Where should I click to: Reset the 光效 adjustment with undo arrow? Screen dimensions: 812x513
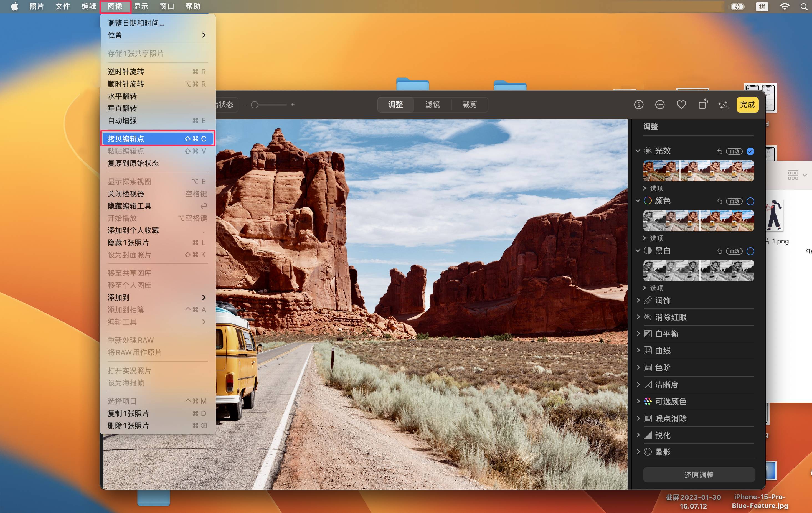[x=719, y=151]
